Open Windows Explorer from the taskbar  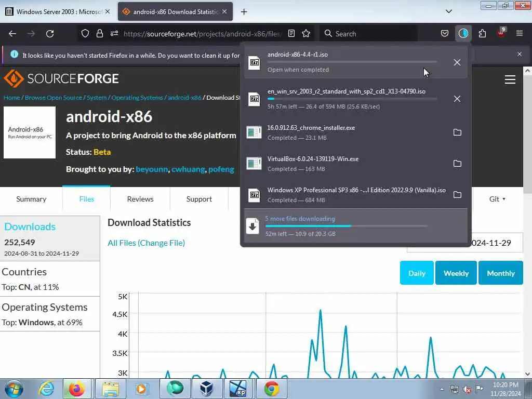point(111,389)
